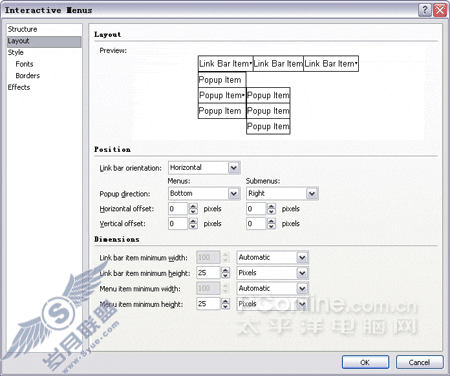Select Structure in the sidebar

pyautogui.click(x=23, y=29)
